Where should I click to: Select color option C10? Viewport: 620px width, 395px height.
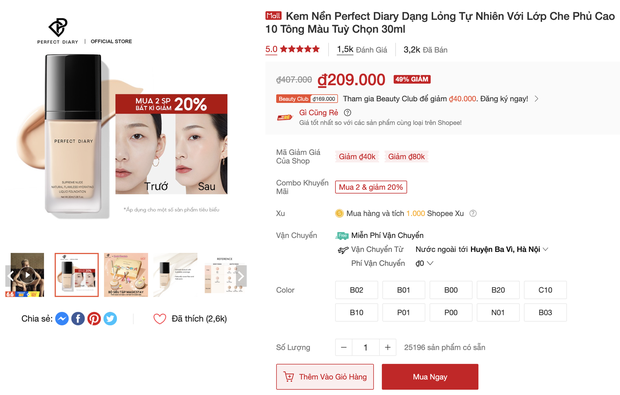[545, 290]
